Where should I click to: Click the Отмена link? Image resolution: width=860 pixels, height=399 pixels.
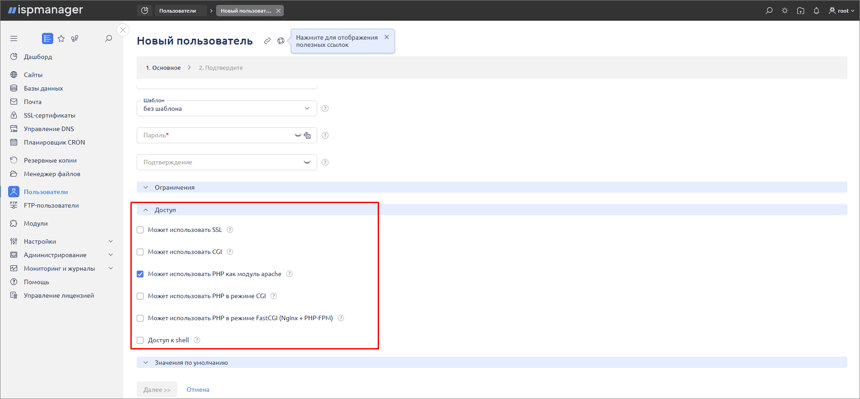point(198,390)
